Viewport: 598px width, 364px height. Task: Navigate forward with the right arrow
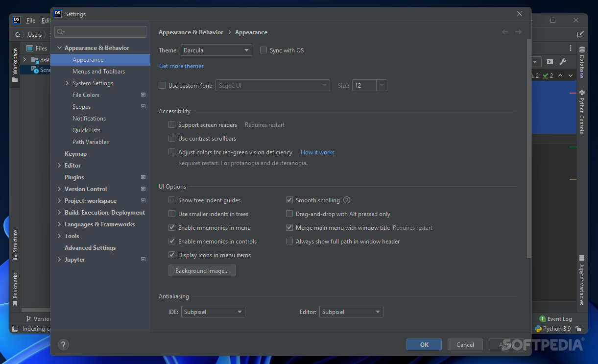518,32
